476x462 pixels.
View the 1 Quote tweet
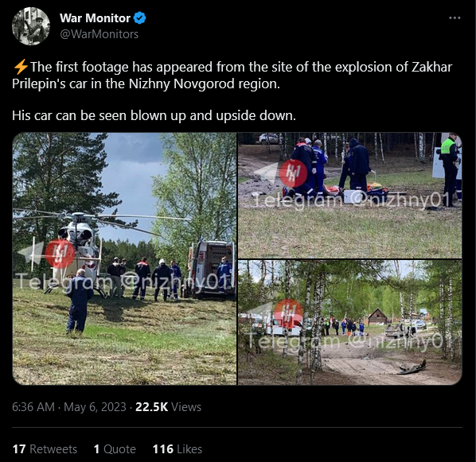(115, 449)
